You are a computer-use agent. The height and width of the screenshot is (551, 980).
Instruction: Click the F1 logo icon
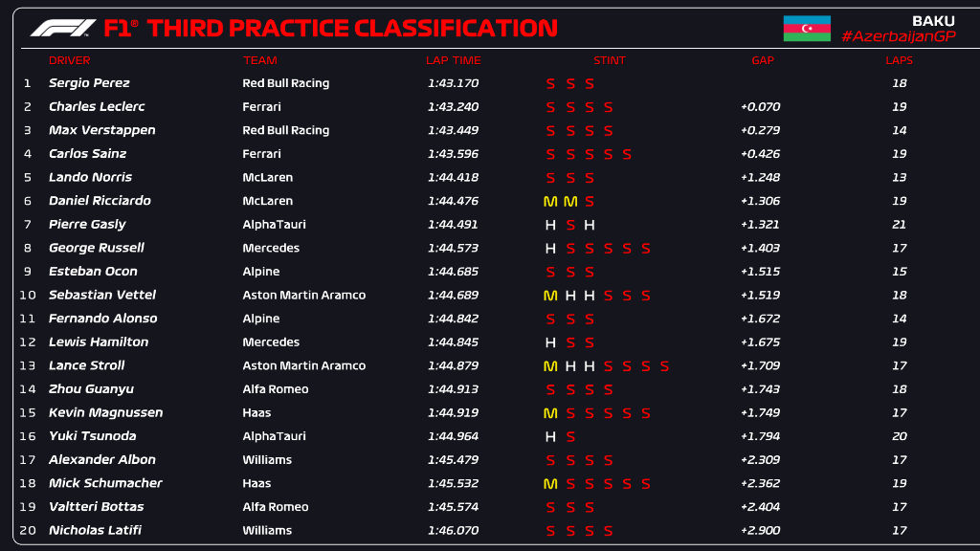point(63,28)
